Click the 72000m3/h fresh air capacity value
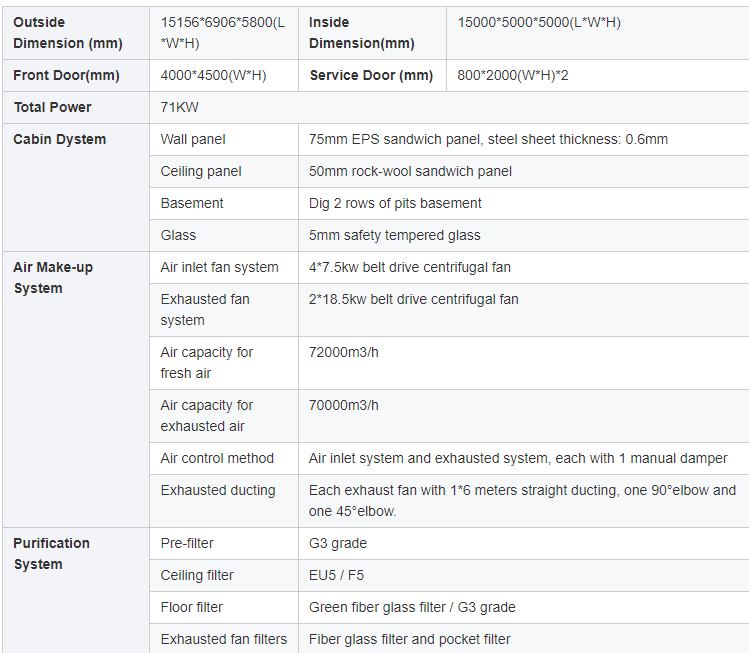This screenshot has height=653, width=749. click(344, 352)
